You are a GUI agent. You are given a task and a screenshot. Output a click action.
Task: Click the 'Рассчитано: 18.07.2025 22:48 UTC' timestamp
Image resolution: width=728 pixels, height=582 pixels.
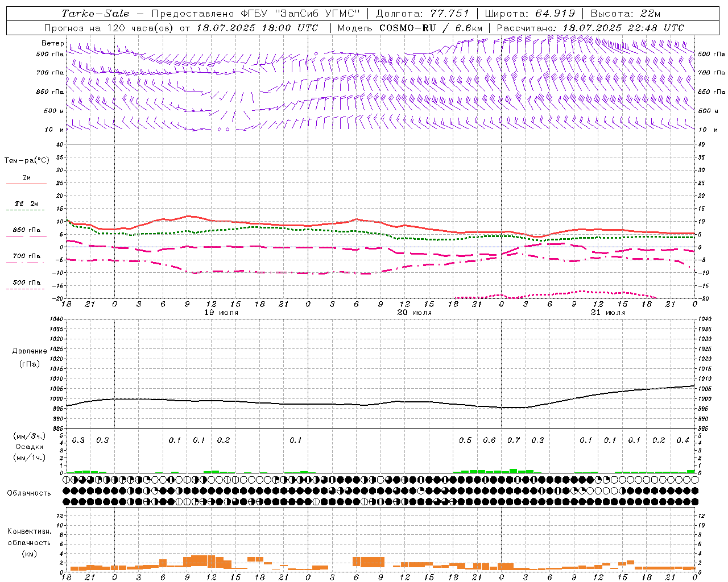point(590,28)
